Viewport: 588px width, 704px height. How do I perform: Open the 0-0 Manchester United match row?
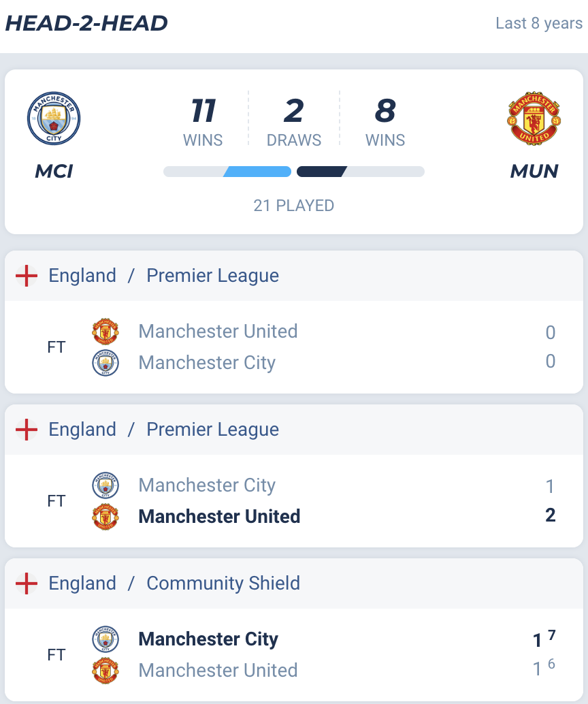coord(294,347)
